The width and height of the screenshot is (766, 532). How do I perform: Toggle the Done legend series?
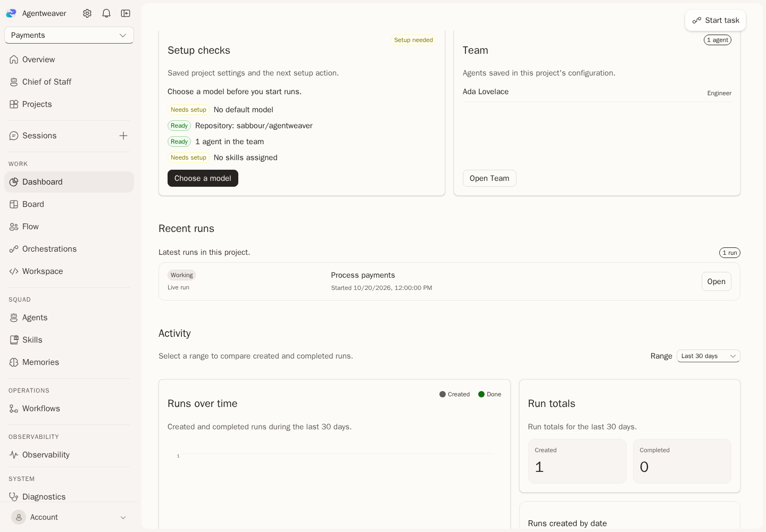pos(489,394)
